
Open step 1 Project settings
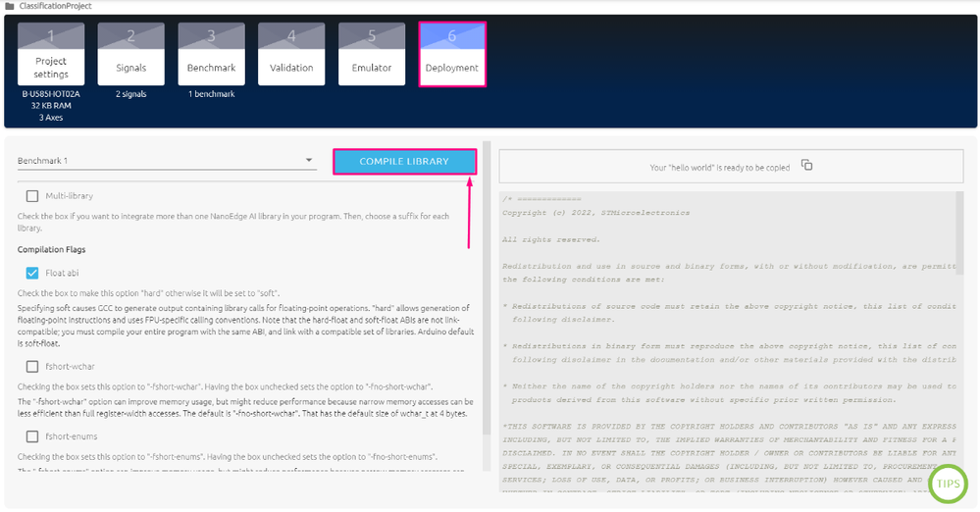51,54
